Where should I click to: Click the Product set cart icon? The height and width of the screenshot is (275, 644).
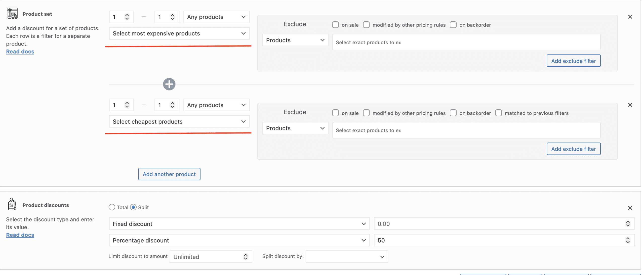[x=12, y=14]
